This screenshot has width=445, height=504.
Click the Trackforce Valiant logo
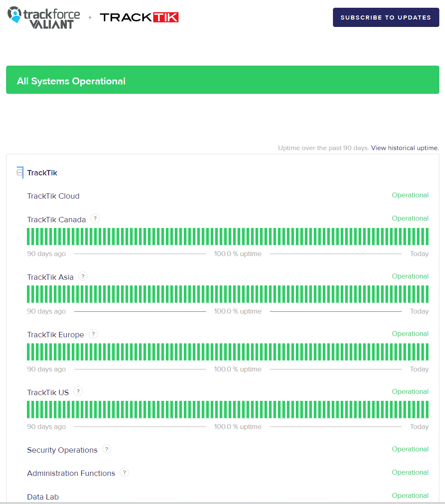click(44, 18)
